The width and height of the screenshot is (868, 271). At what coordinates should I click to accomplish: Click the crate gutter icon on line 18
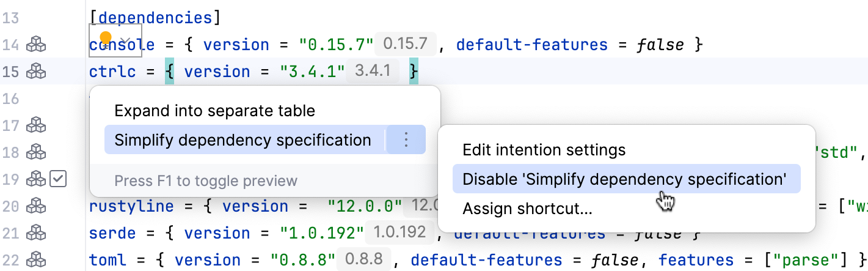(35, 152)
